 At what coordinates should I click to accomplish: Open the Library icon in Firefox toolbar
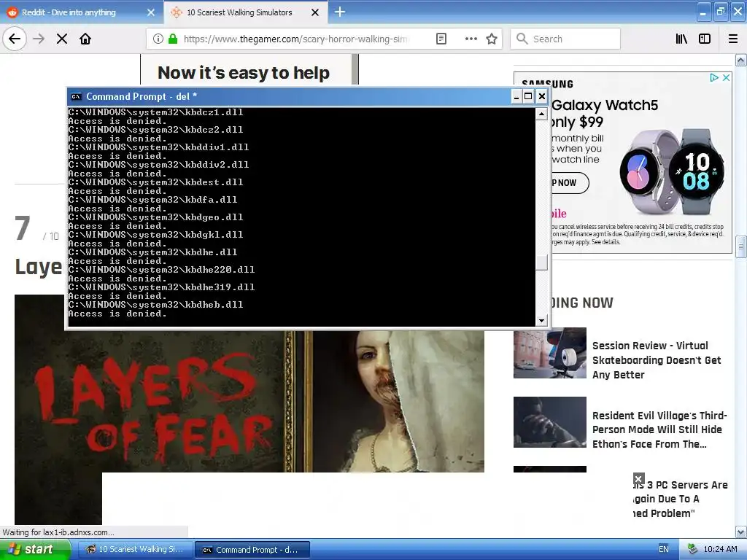pos(681,39)
